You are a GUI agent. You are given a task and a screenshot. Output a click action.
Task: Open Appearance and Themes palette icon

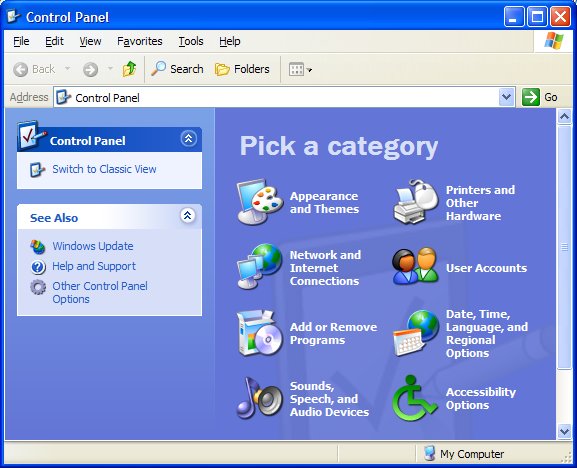(x=260, y=202)
